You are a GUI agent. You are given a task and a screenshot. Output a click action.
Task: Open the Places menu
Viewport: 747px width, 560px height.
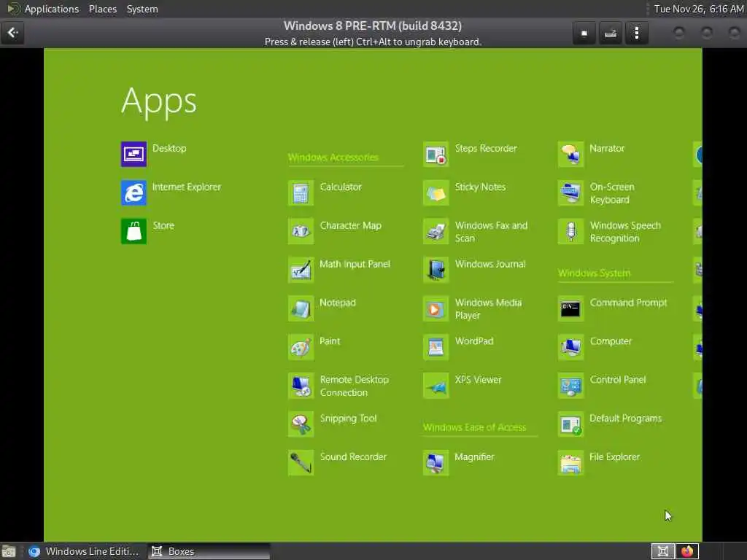102,9
